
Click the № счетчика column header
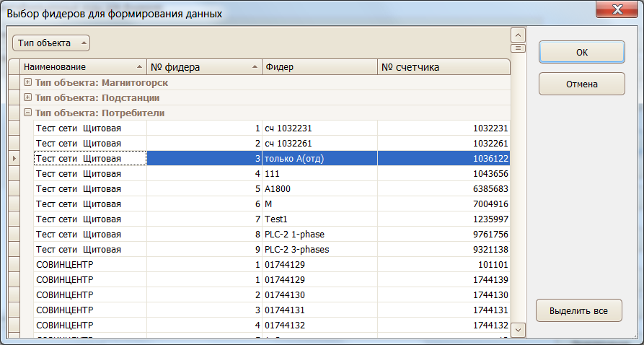click(444, 67)
